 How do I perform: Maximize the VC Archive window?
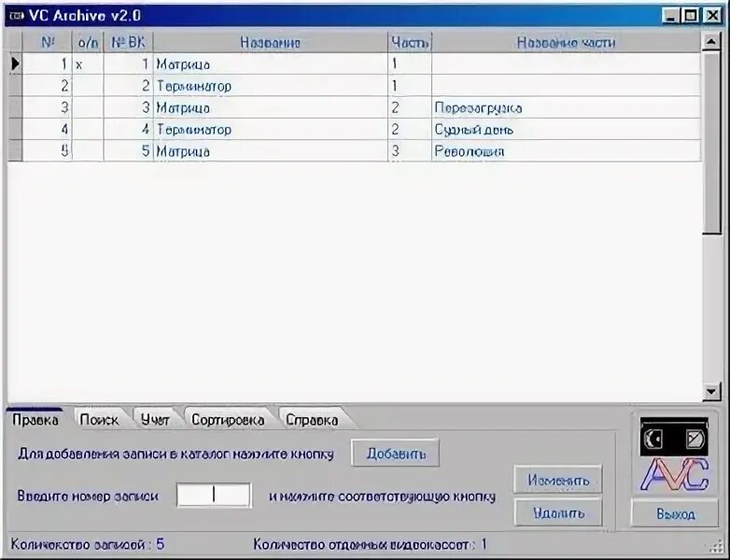[x=691, y=16]
